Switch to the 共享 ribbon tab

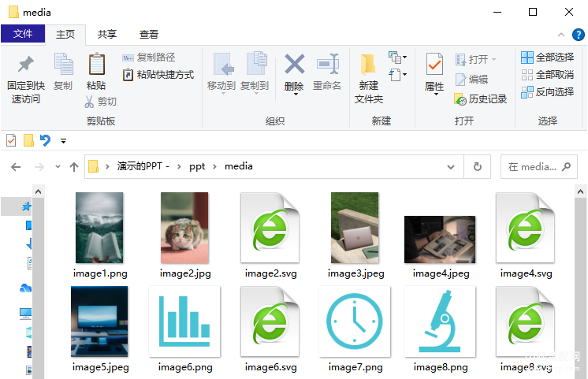click(x=107, y=35)
